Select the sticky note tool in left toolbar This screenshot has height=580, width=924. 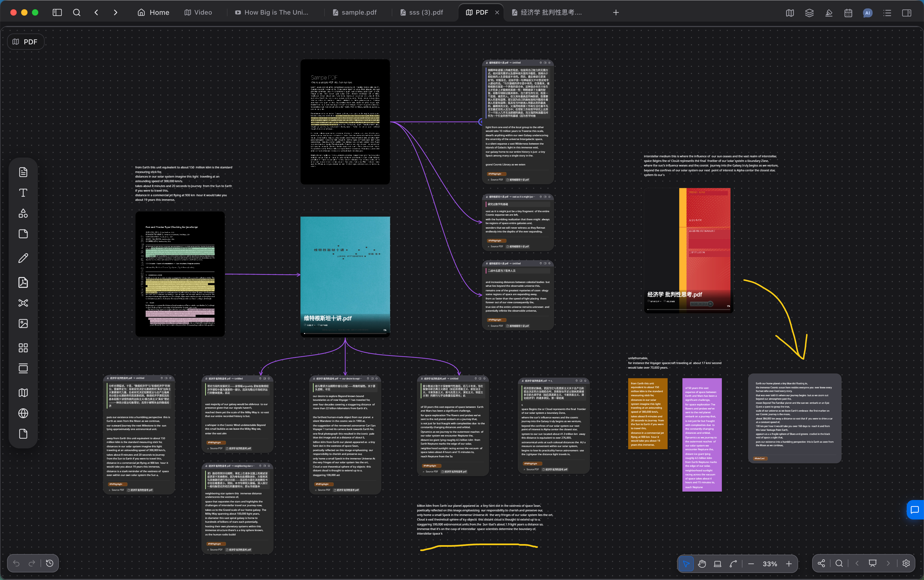(x=24, y=234)
